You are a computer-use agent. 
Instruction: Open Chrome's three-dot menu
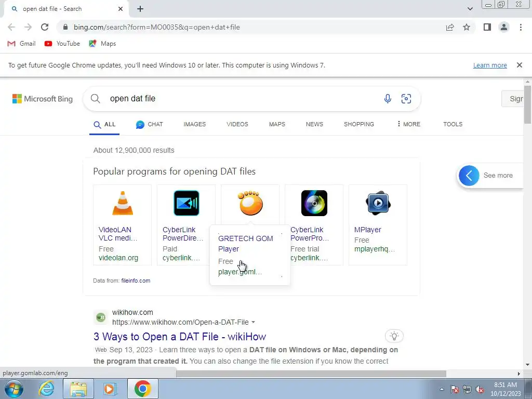pyautogui.click(x=521, y=27)
